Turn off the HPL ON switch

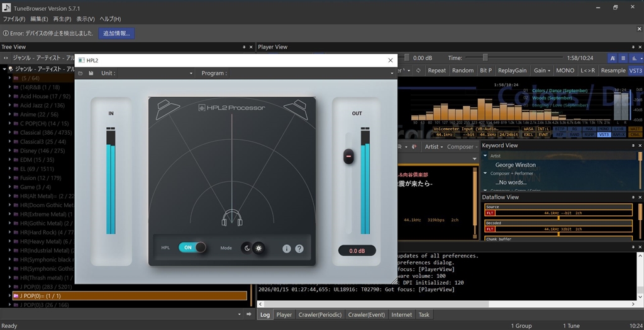coord(192,247)
